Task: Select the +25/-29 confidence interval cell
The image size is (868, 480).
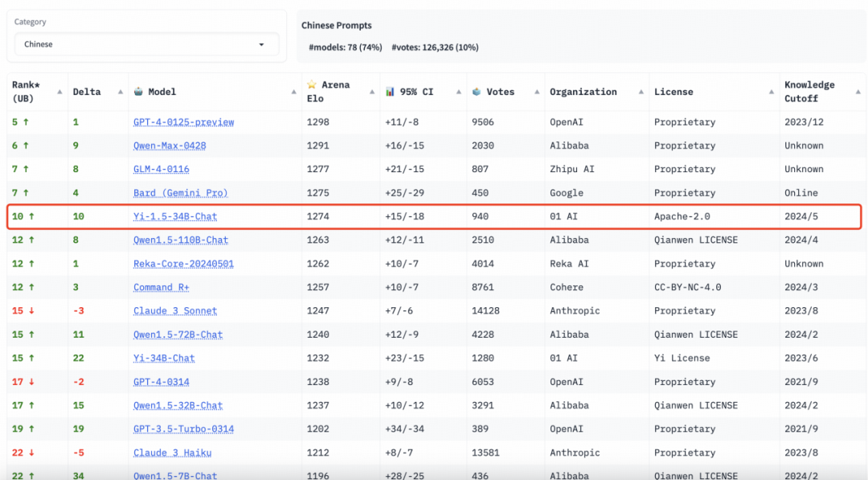Action: coord(404,193)
